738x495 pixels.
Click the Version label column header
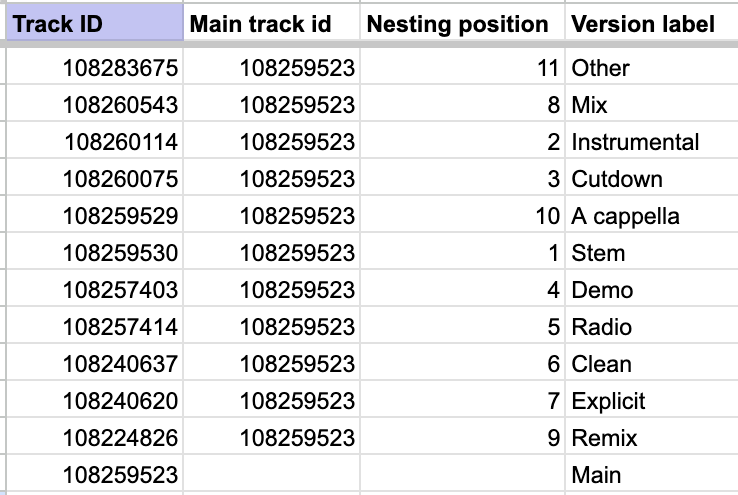(x=651, y=23)
